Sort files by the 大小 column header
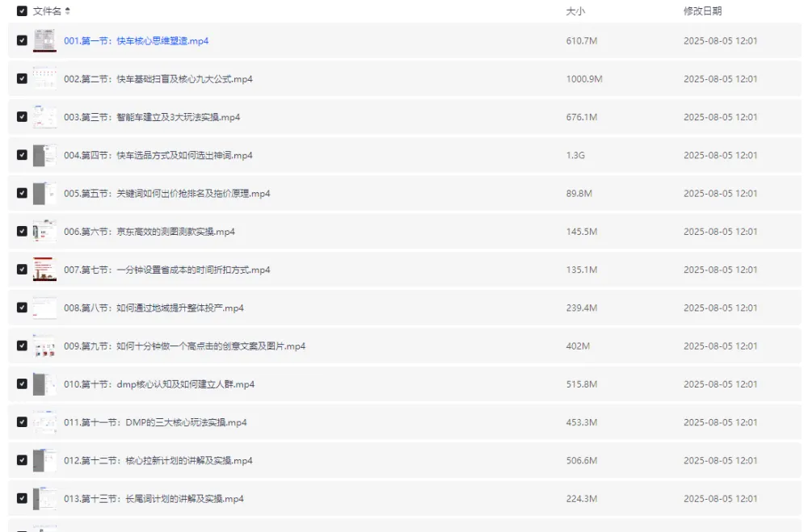The width and height of the screenshot is (808, 532). pos(574,11)
